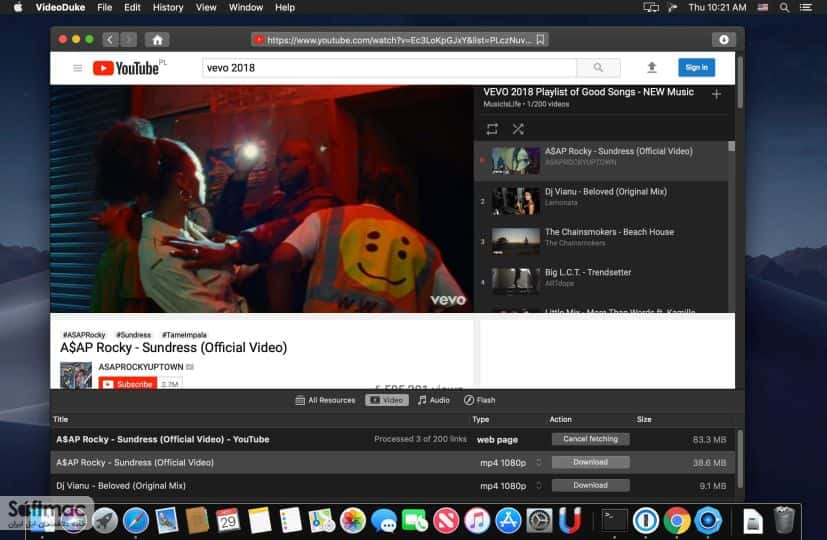
Task: Click the #Sundress hashtag
Action: 133,335
